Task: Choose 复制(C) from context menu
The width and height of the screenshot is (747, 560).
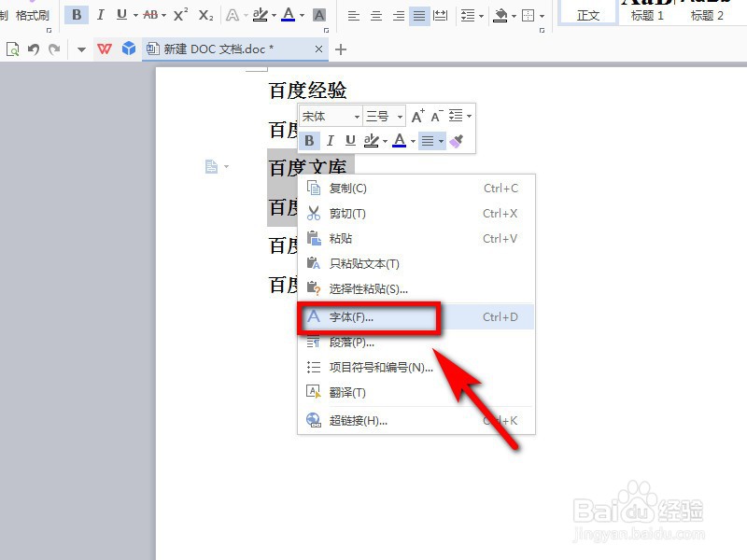Action: point(416,189)
